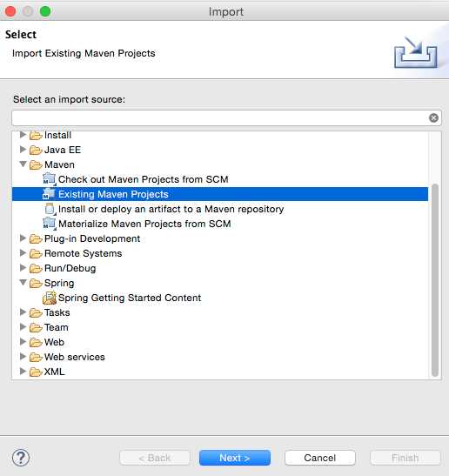This screenshot has height=476, width=449.
Task: Expand the Web services category
Action: point(23,357)
